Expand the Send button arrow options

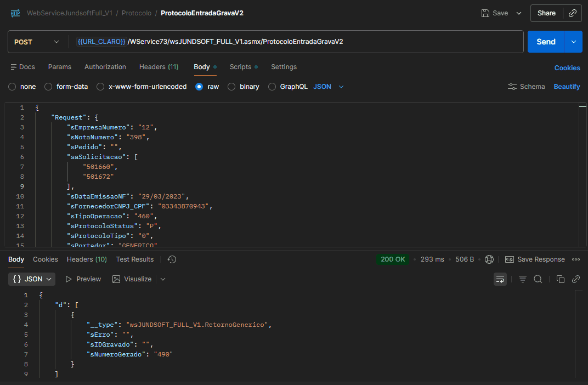tap(574, 42)
